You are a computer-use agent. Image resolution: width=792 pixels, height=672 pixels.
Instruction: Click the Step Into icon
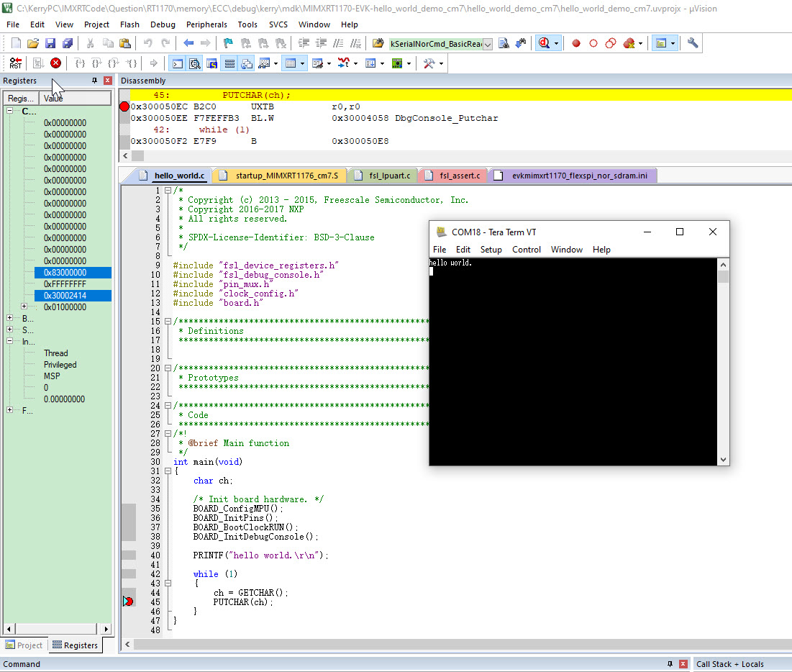coord(79,63)
